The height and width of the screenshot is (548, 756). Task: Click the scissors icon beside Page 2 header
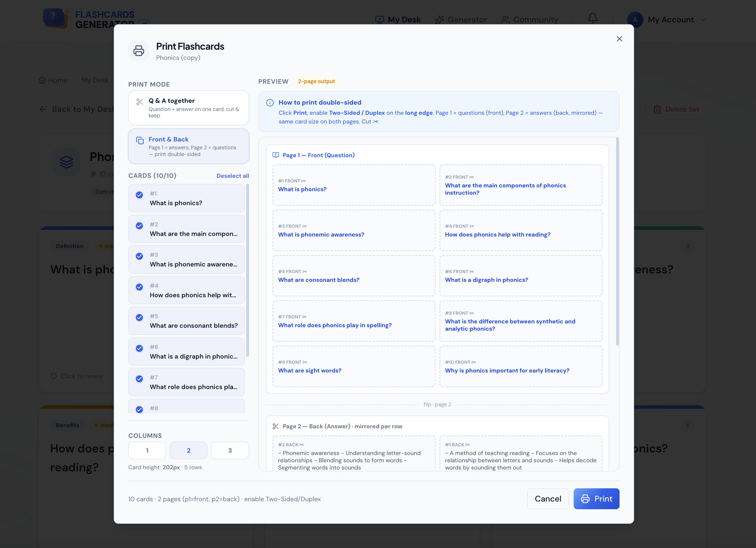tap(276, 426)
